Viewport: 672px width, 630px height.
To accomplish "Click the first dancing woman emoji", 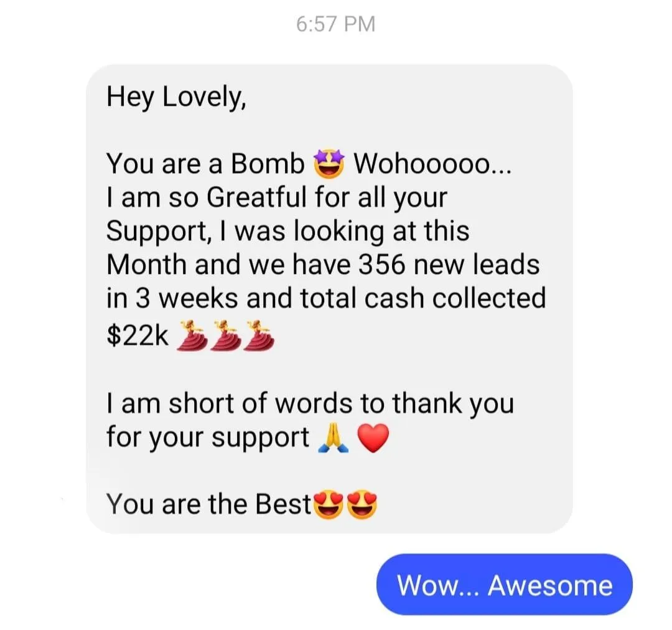I will click(192, 335).
